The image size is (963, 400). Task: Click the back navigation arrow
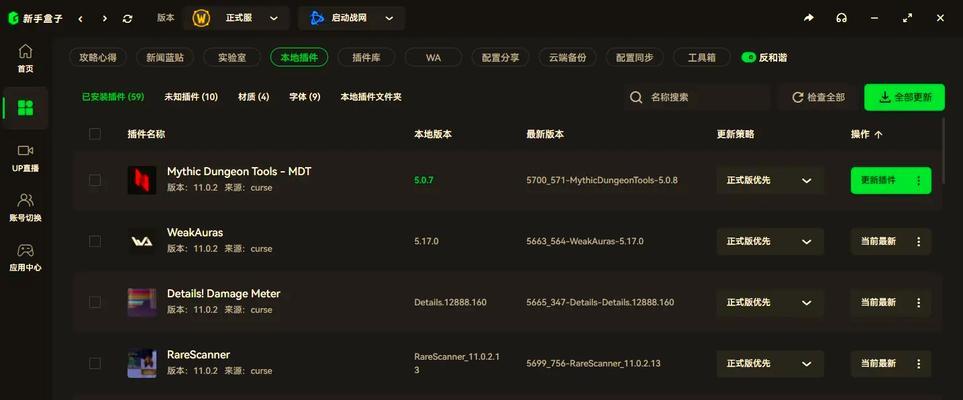click(x=80, y=18)
